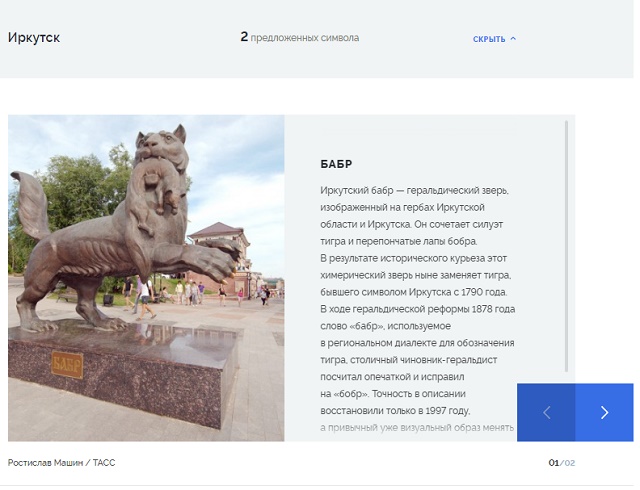Click the 02 total slides number

[570, 463]
